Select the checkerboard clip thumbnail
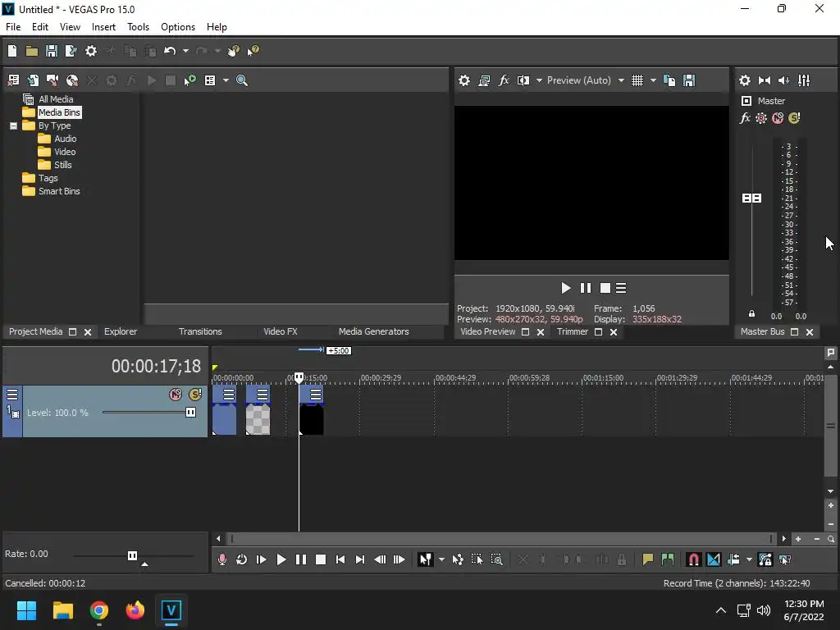Viewport: 840px width, 630px height. tap(258, 419)
